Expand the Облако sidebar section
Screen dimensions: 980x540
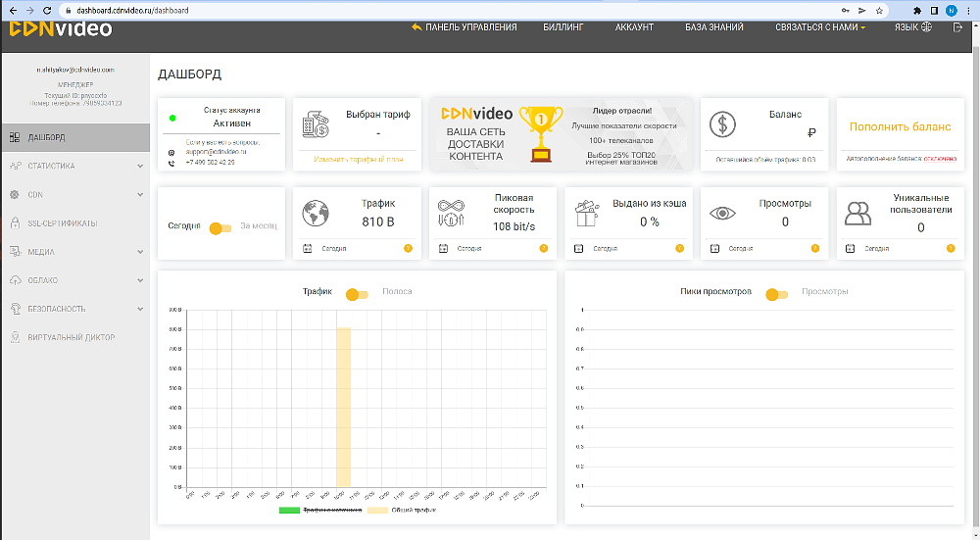point(140,280)
